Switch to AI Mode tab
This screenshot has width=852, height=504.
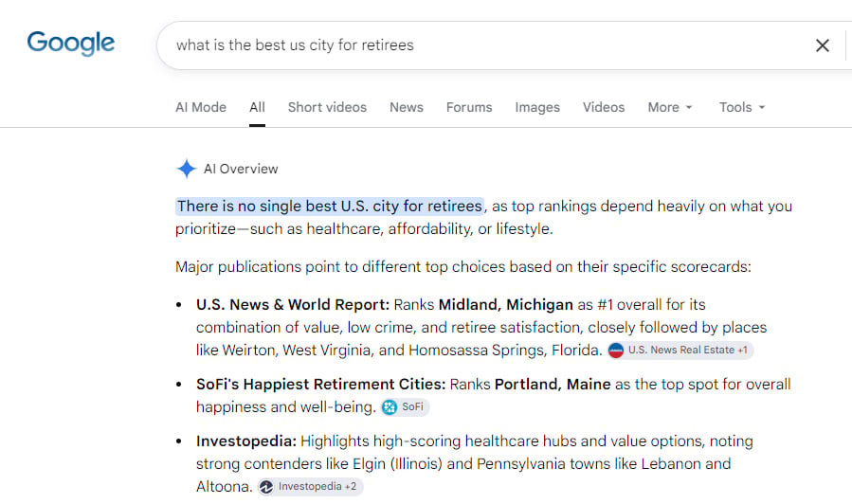[x=201, y=108]
